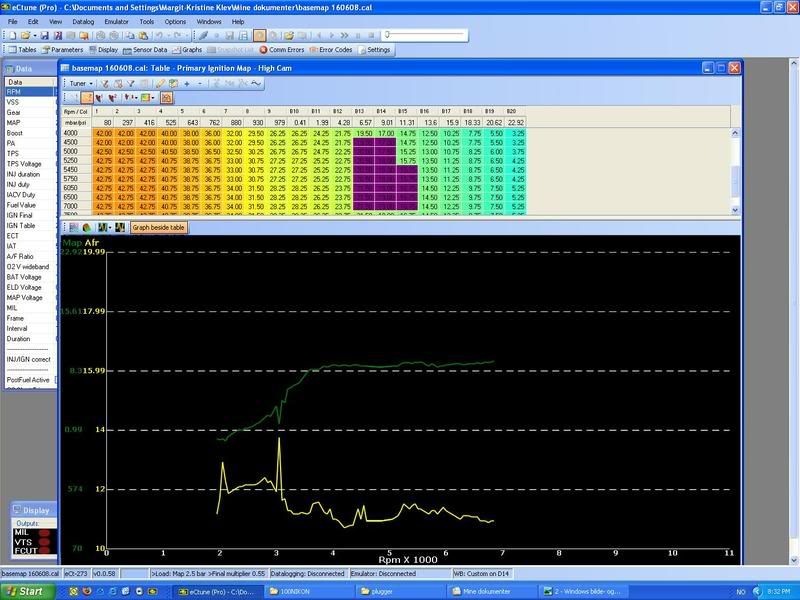Viewport: 800px width, 600px height.
Task: Click the Parameters toolbar button
Action: (x=62, y=49)
